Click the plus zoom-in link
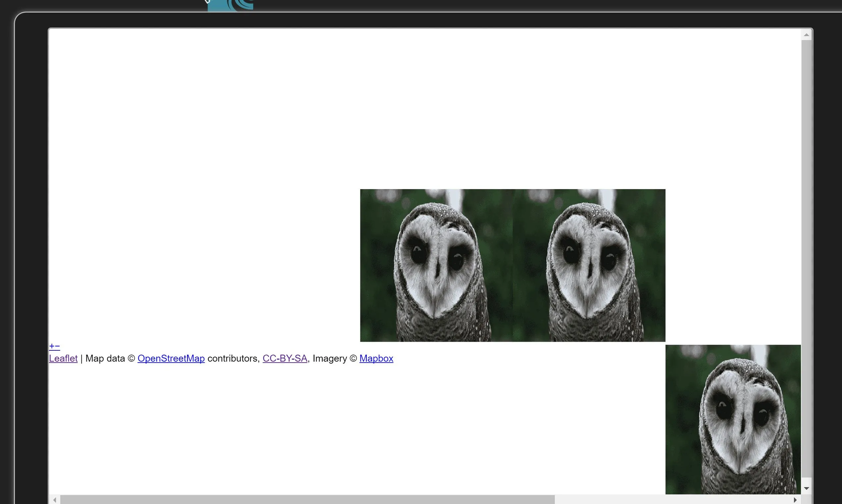Viewport: 842px width, 504px height. click(x=52, y=346)
